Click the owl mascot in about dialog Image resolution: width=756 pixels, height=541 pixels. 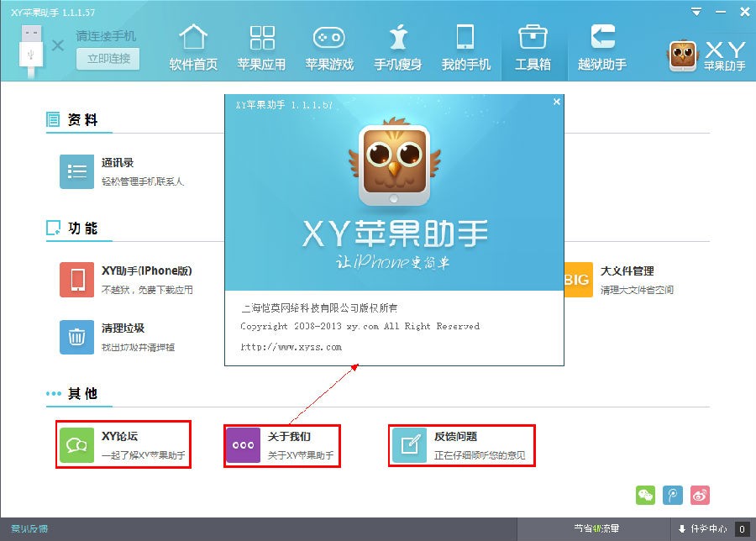click(395, 161)
